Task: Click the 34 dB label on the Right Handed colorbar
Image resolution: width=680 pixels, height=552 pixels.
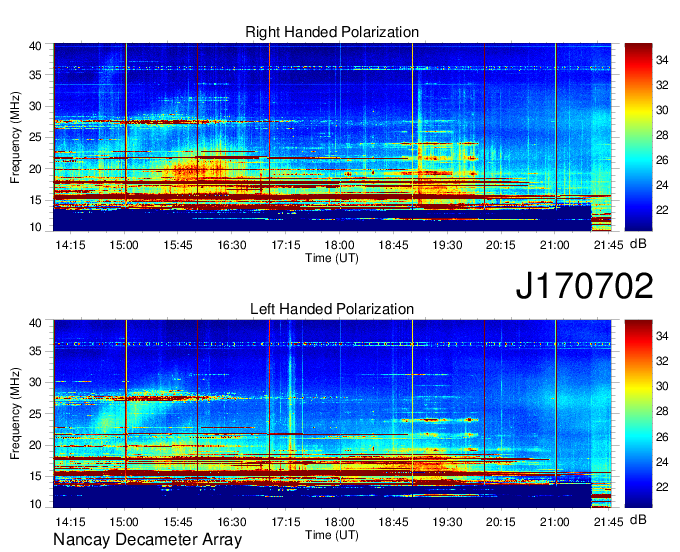Action: [662, 60]
